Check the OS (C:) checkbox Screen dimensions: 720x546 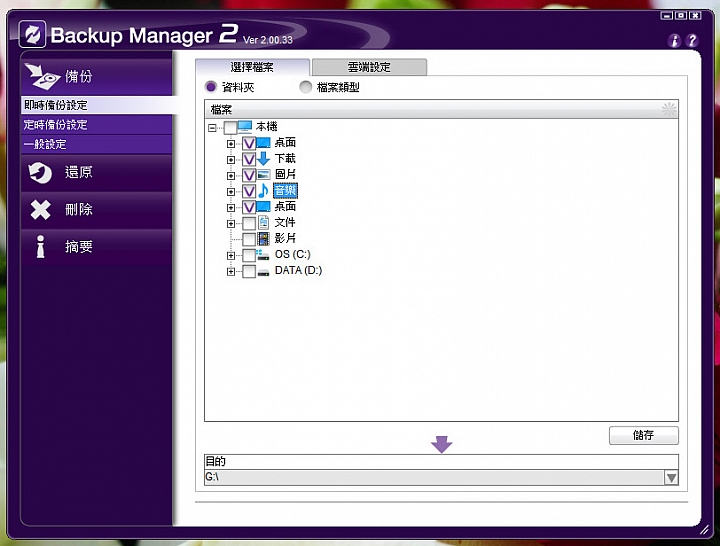tap(249, 255)
